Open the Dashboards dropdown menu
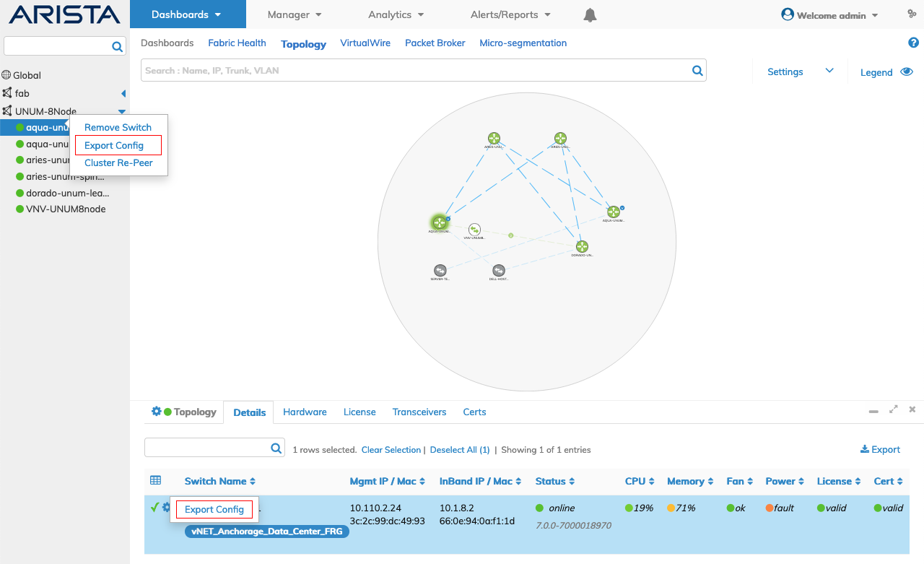924x564 pixels. (187, 14)
